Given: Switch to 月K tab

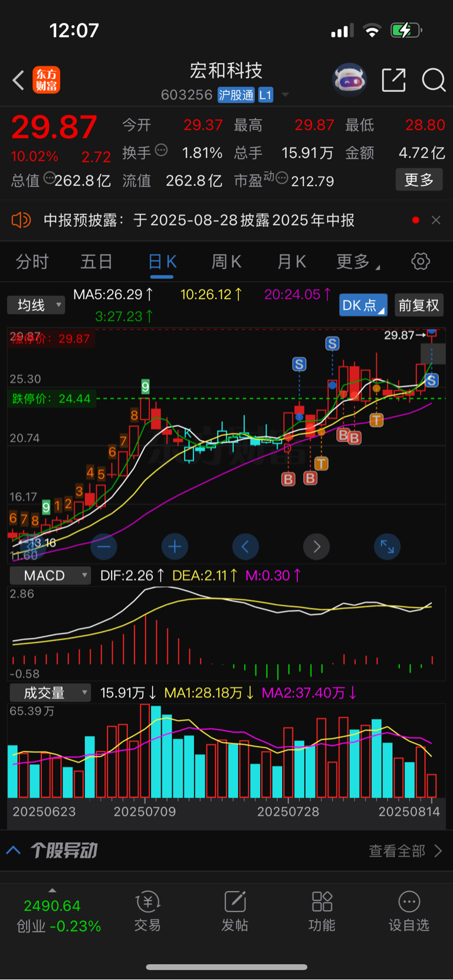Looking at the screenshot, I should pyautogui.click(x=291, y=262).
